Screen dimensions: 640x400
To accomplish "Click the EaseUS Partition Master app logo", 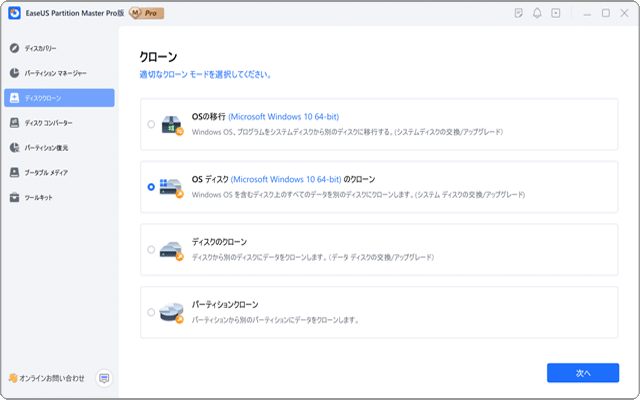I will 15,13.
